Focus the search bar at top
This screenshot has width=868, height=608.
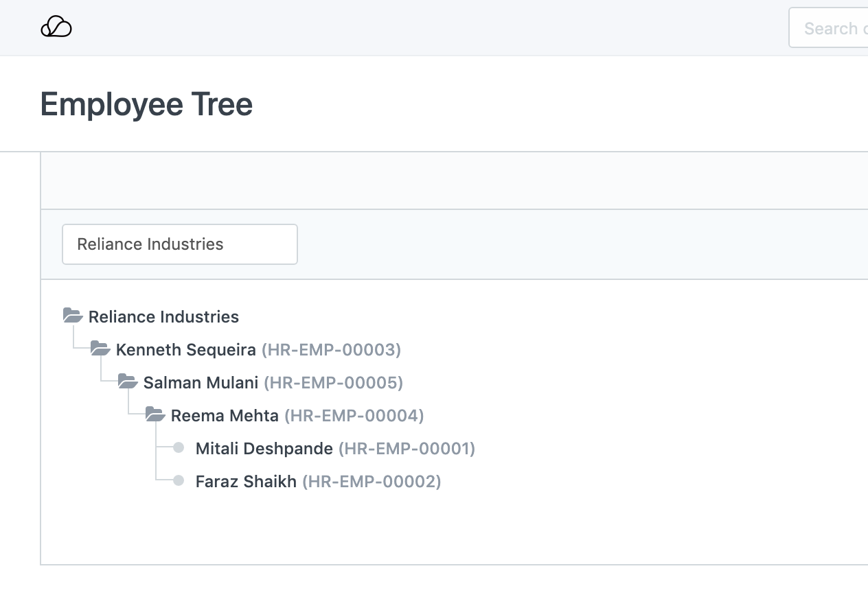coord(830,28)
